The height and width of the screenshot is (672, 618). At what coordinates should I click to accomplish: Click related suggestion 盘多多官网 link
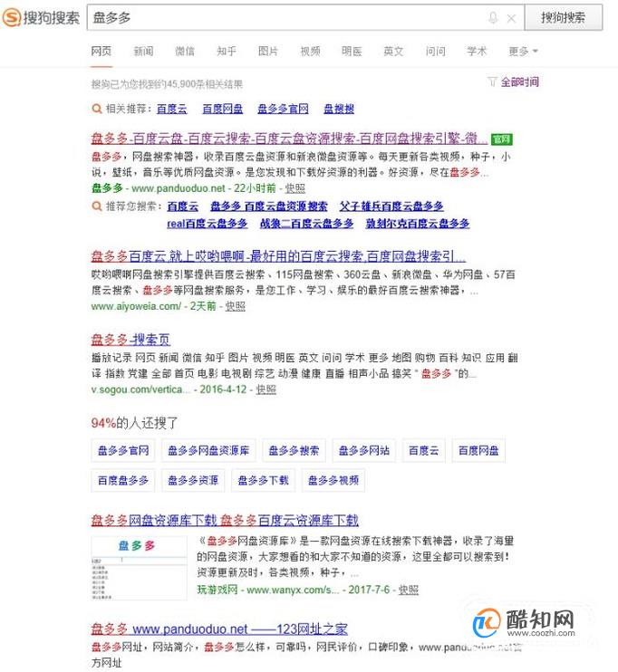pos(283,109)
